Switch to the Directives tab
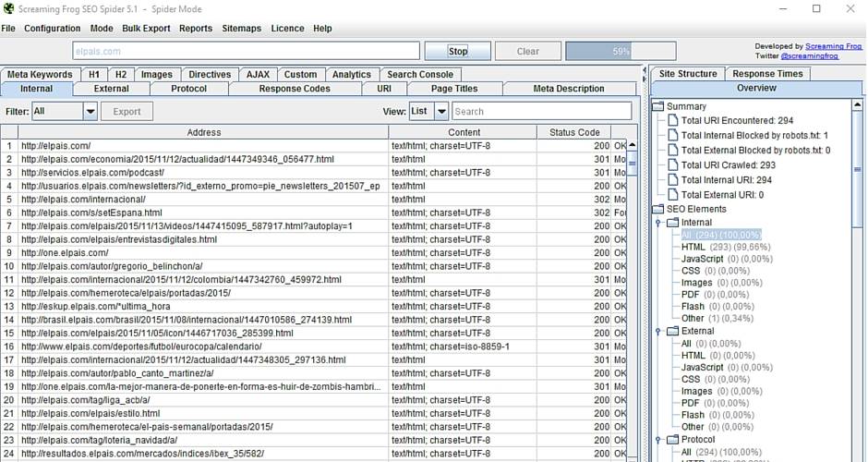The width and height of the screenshot is (868, 462). point(210,74)
